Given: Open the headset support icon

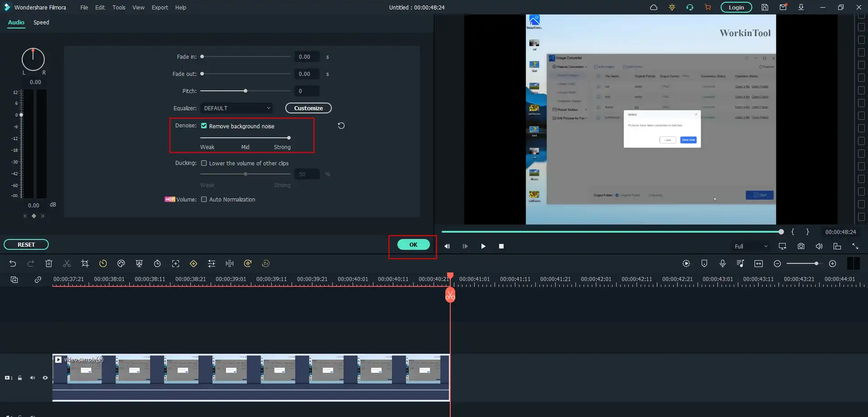Looking at the screenshot, I should pos(690,7).
